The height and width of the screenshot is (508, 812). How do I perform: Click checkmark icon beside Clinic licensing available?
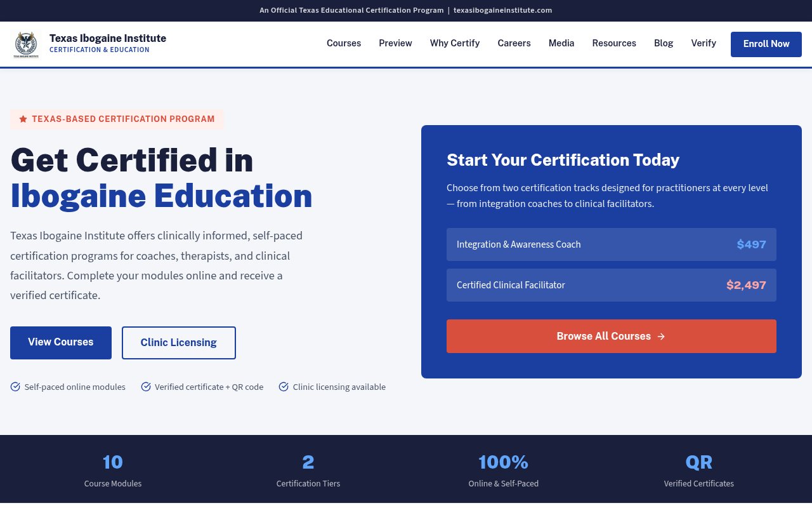[x=284, y=387]
